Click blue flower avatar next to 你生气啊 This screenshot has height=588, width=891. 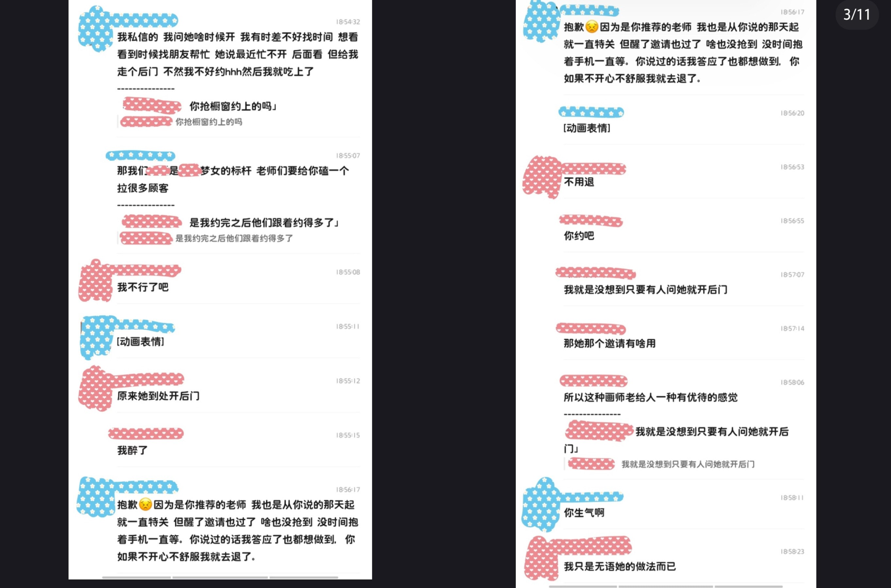tap(541, 504)
